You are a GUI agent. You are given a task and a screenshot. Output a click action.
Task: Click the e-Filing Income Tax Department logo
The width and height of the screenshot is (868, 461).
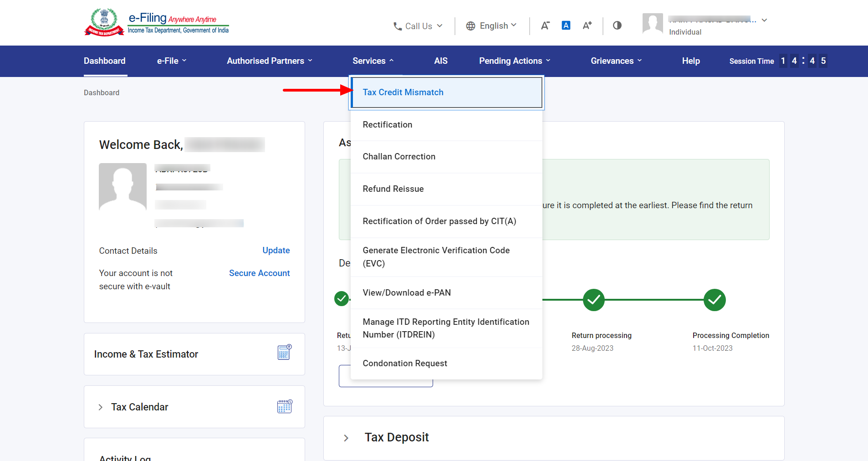pos(157,22)
